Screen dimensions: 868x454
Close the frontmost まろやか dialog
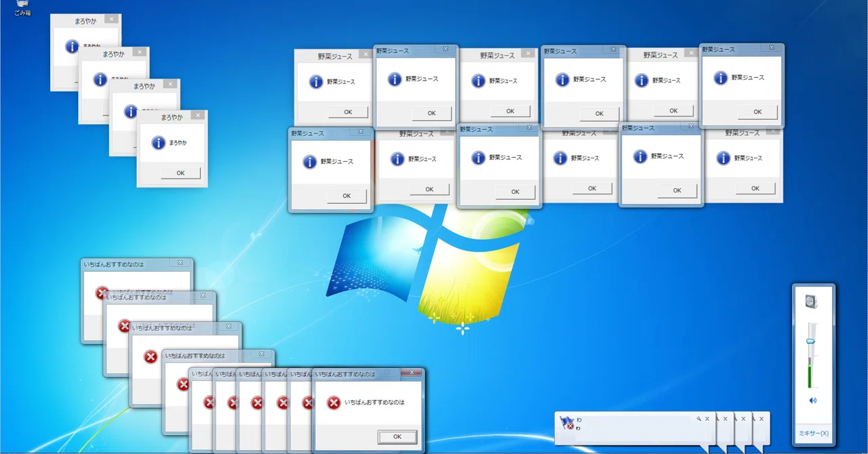point(197,115)
